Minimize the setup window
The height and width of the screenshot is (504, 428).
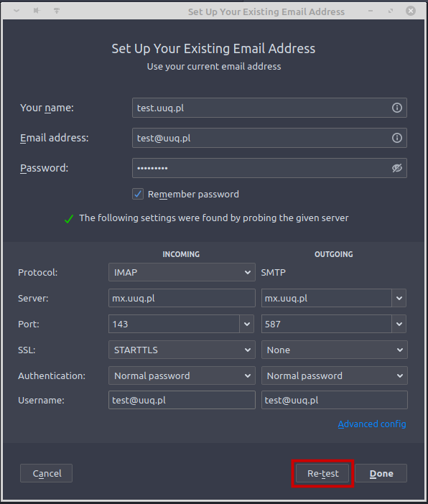click(371, 11)
